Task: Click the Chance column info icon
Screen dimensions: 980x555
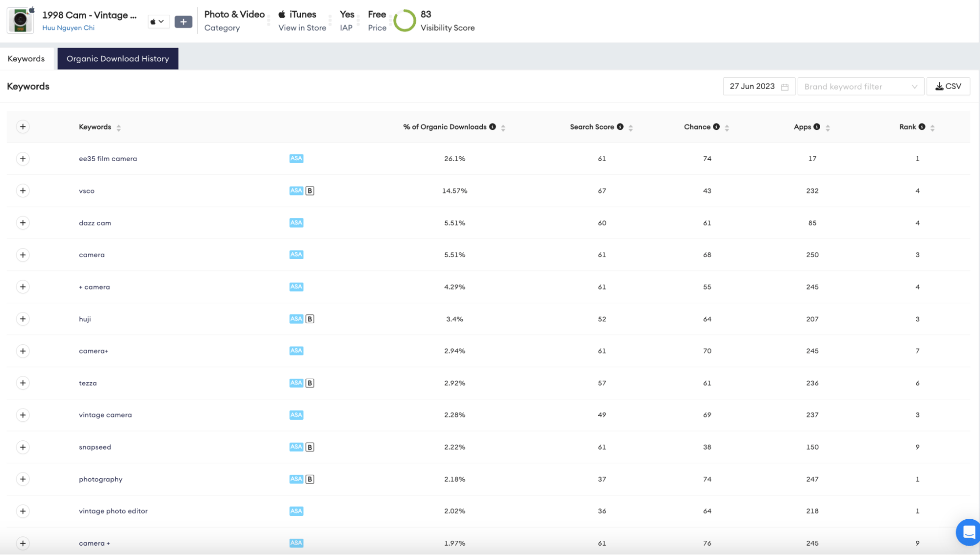Action: click(x=716, y=127)
